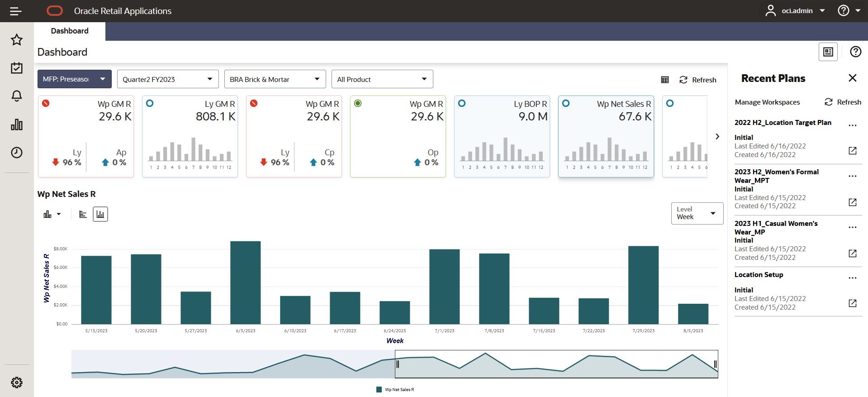The image size is (868, 397).
Task: Open more options for Location Setup
Action: pos(853,278)
